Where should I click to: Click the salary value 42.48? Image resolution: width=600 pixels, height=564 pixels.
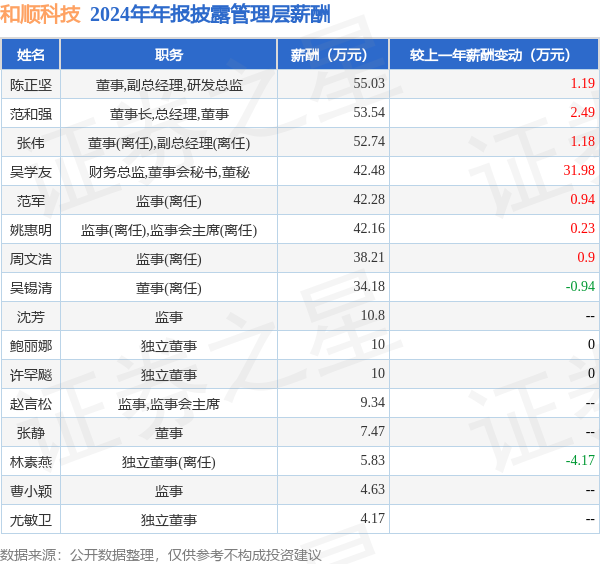369,171
